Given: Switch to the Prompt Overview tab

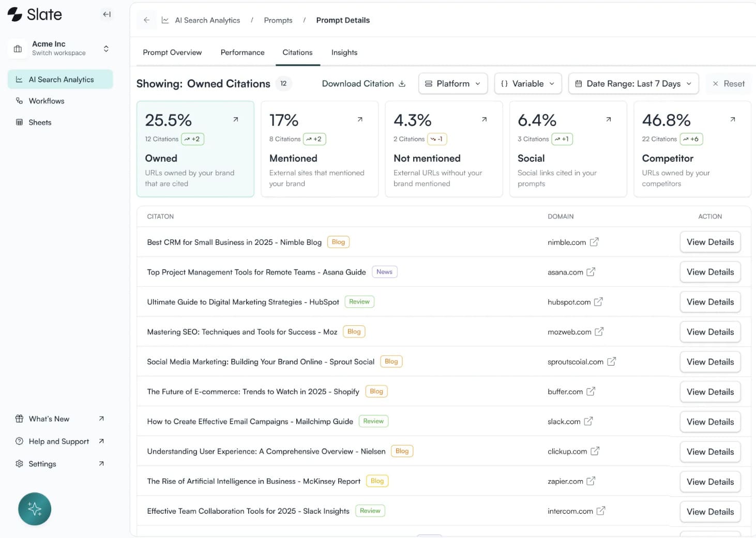Looking at the screenshot, I should coord(172,52).
